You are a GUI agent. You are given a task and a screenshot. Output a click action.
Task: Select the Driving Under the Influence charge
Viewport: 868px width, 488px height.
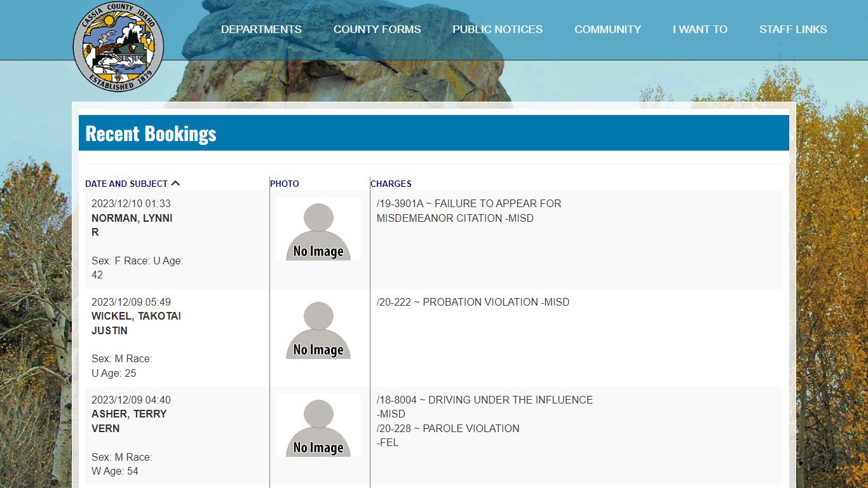click(485, 407)
